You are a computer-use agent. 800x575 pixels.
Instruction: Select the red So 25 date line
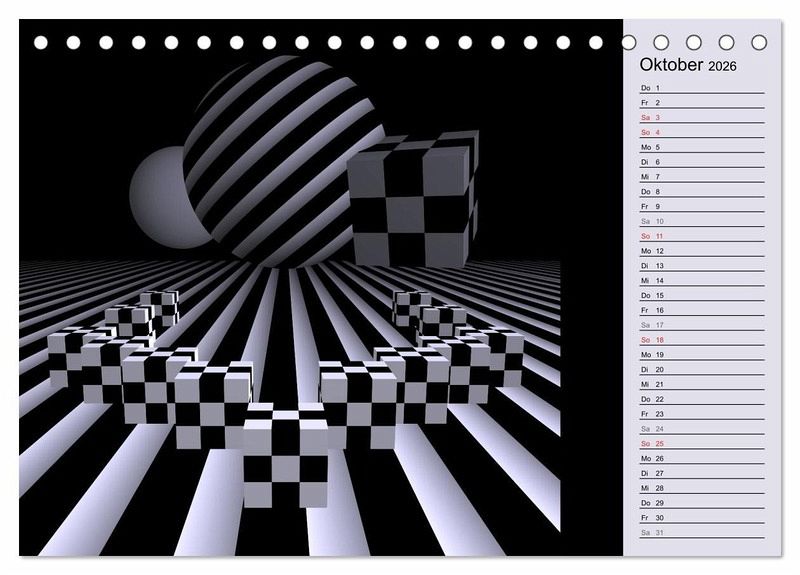[702, 443]
